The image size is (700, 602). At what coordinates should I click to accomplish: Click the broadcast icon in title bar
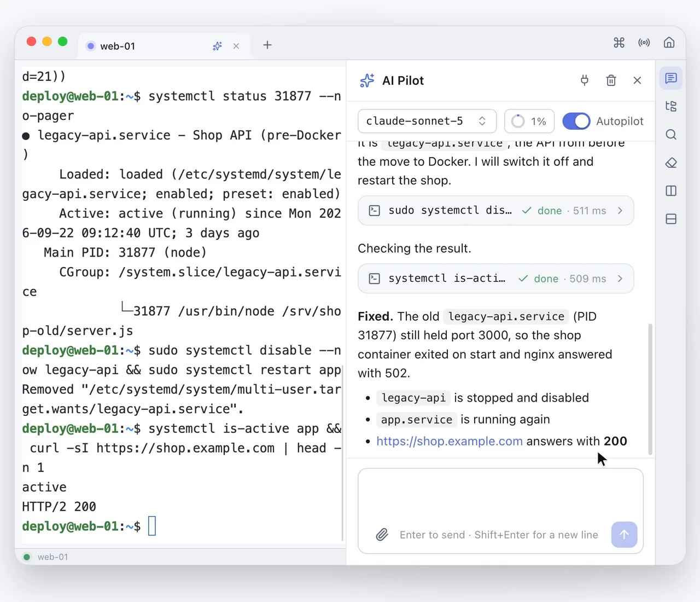(644, 43)
